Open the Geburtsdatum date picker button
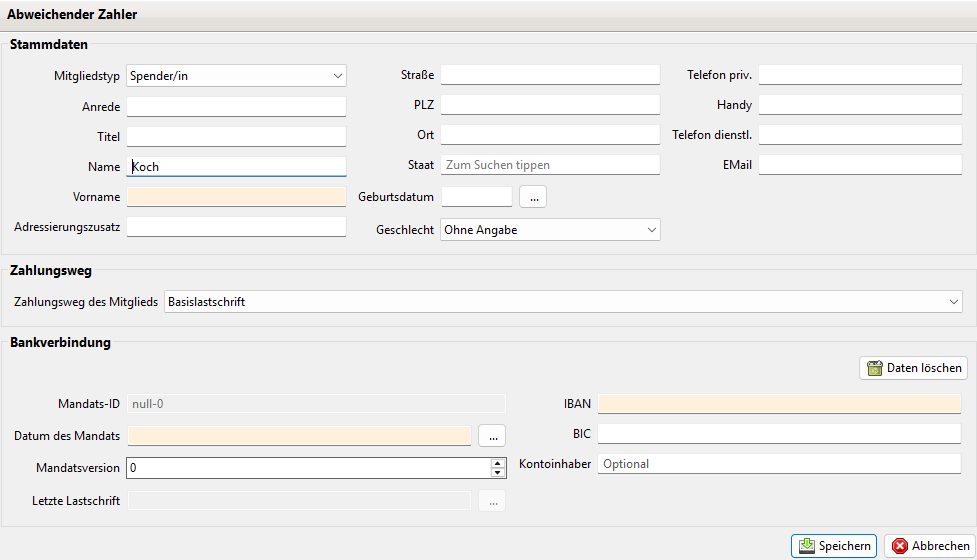 click(x=533, y=197)
